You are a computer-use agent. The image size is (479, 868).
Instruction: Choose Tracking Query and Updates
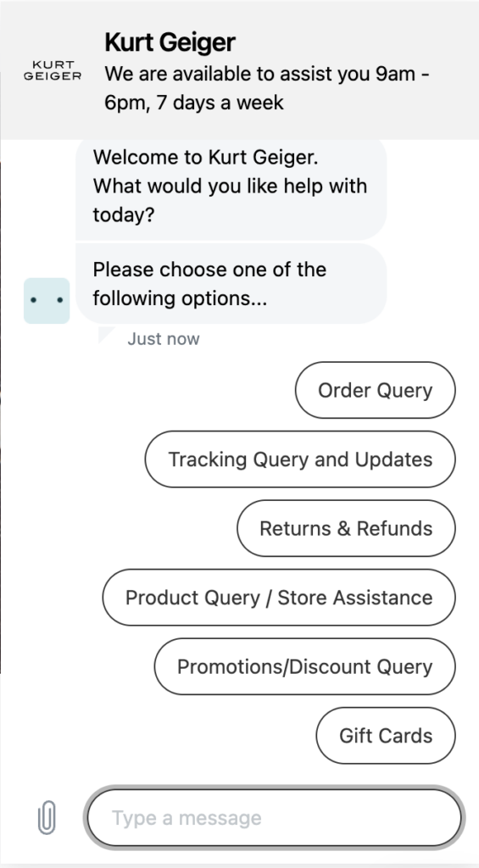(300, 459)
